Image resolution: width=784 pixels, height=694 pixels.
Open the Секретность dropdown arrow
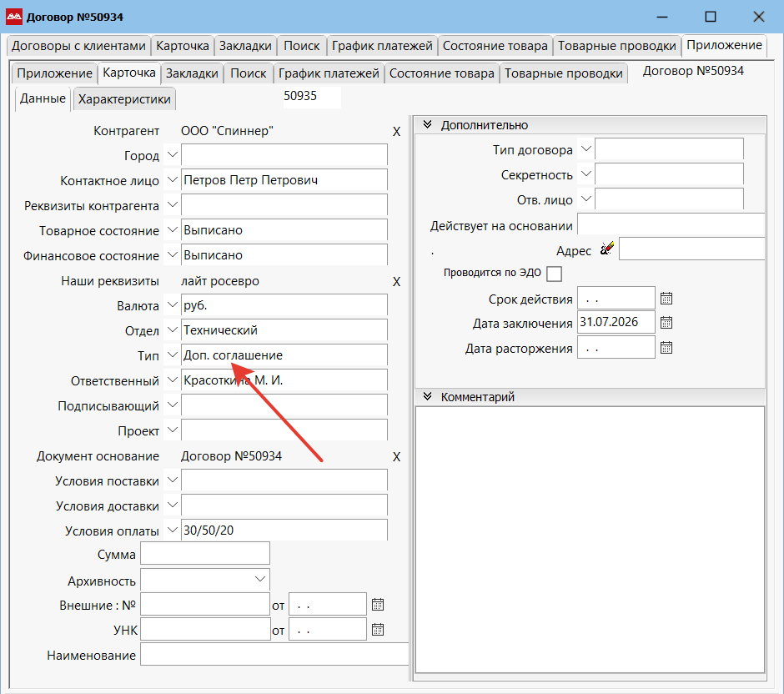pyautogui.click(x=586, y=174)
